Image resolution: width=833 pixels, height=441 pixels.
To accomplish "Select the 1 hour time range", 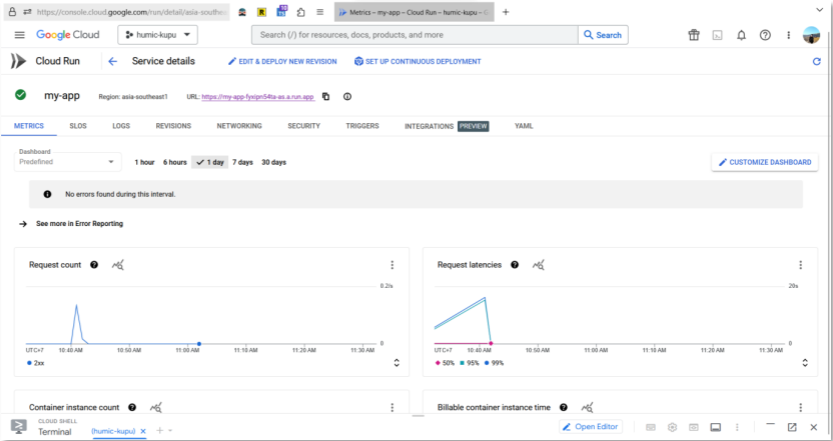I will point(144,163).
